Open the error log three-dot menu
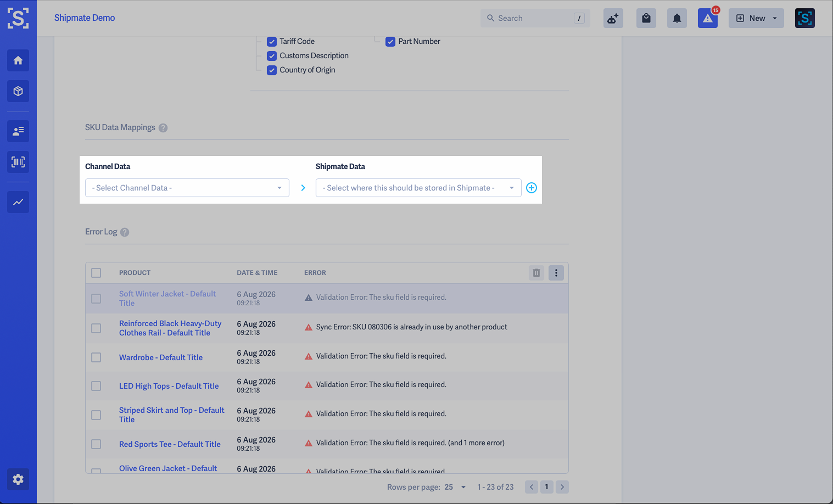Image resolution: width=833 pixels, height=504 pixels. [556, 273]
